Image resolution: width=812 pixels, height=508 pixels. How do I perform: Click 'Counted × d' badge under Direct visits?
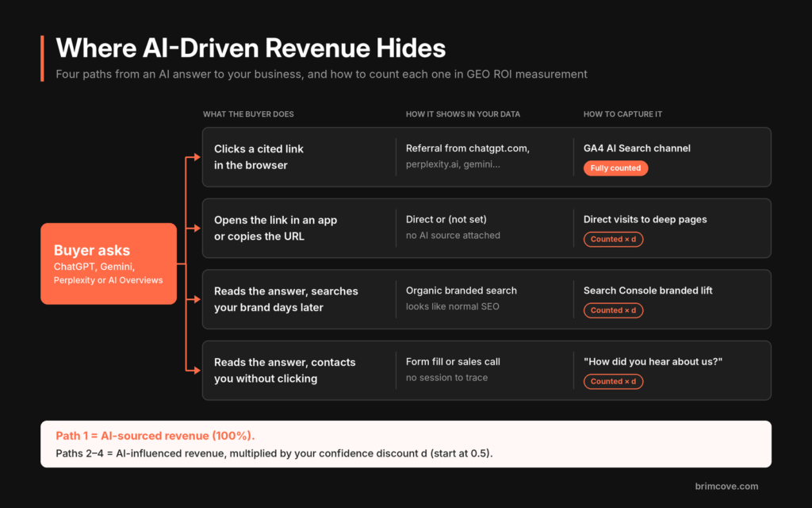tap(613, 239)
